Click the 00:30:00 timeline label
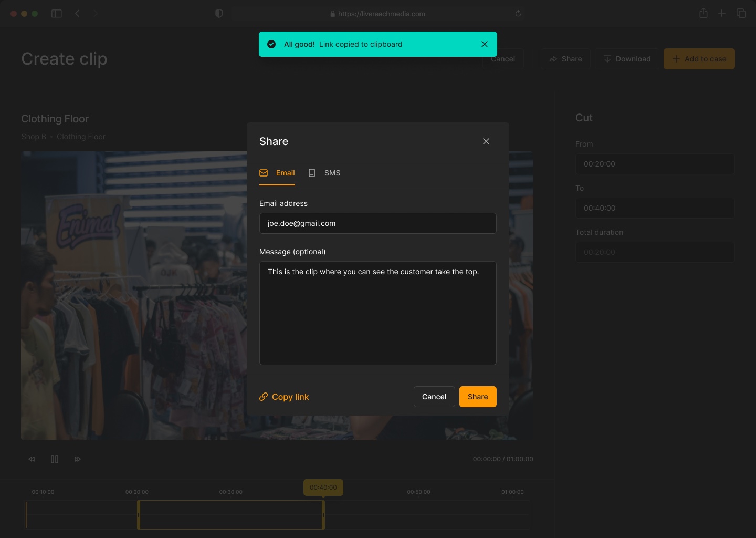The width and height of the screenshot is (756, 538). 231,492
